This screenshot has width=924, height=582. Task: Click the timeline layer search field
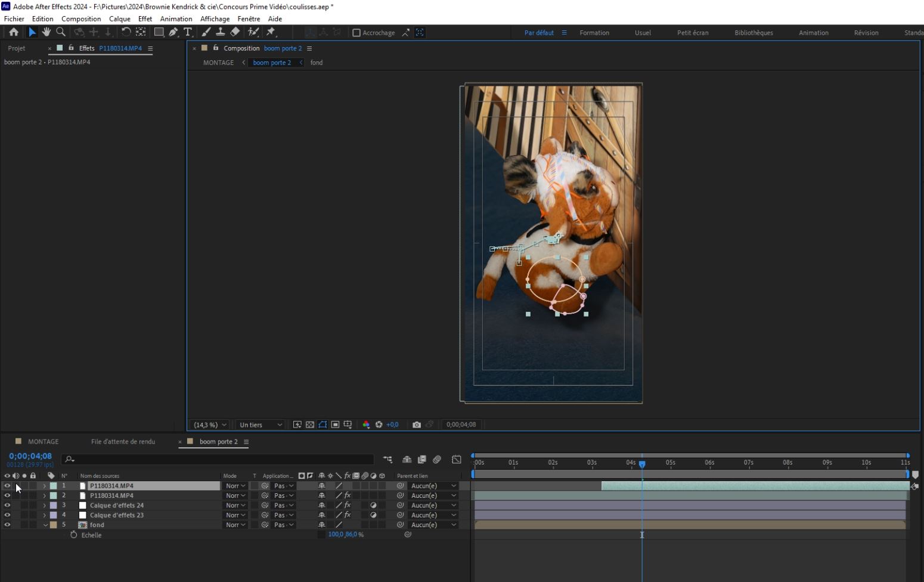pyautogui.click(x=221, y=459)
